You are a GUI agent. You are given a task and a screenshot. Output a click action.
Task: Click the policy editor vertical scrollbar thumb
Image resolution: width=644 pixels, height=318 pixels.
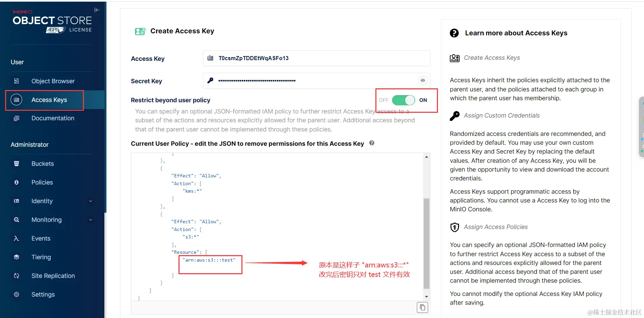click(x=426, y=243)
